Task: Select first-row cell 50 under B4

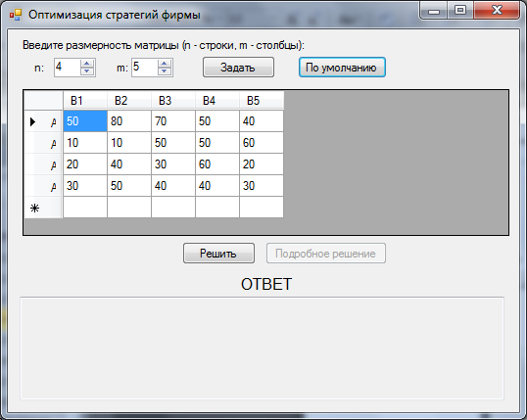Action: 217,121
